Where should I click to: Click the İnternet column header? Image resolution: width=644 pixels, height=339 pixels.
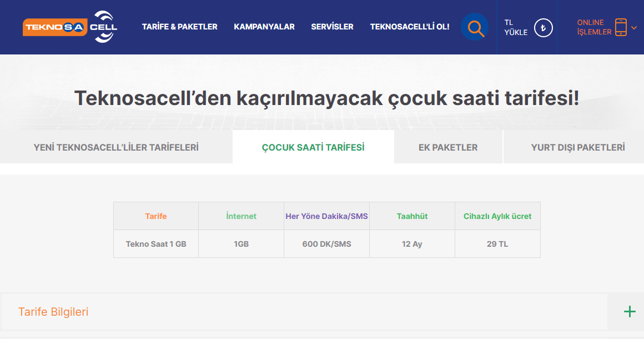(241, 216)
